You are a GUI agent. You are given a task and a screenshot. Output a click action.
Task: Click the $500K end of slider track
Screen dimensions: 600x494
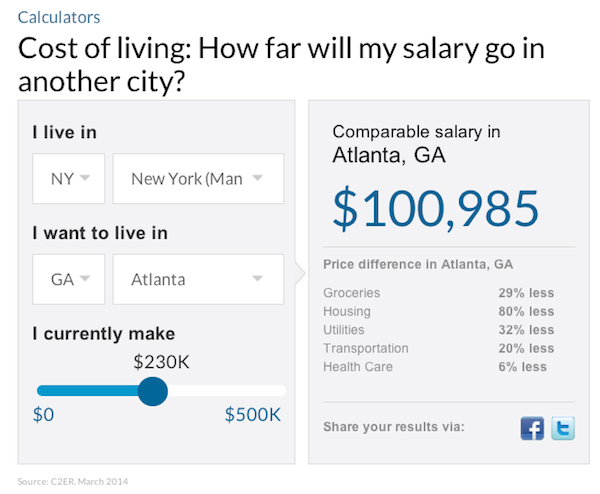281,391
